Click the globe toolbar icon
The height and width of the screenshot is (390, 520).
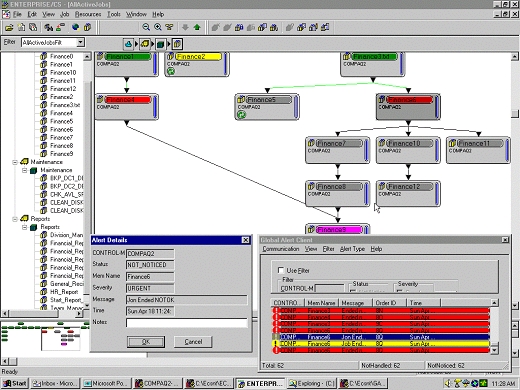(76, 27)
